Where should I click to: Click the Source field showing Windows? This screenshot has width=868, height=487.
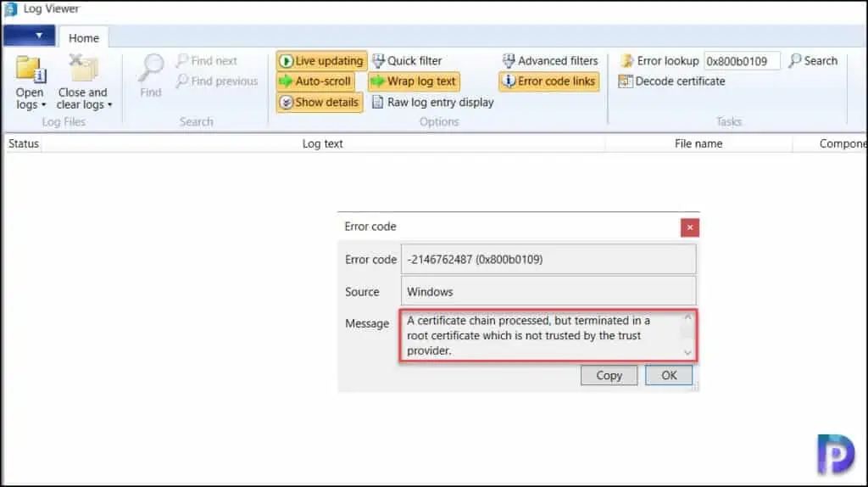pos(548,291)
